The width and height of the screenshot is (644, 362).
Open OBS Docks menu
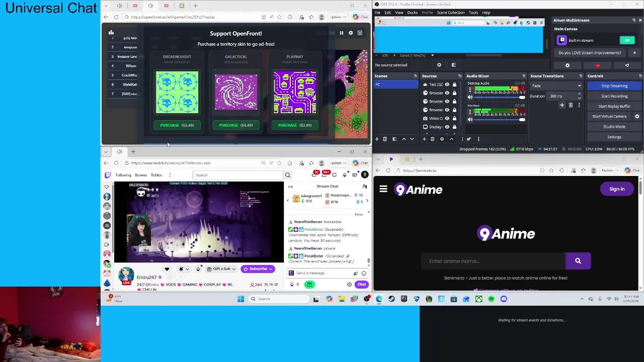413,13
